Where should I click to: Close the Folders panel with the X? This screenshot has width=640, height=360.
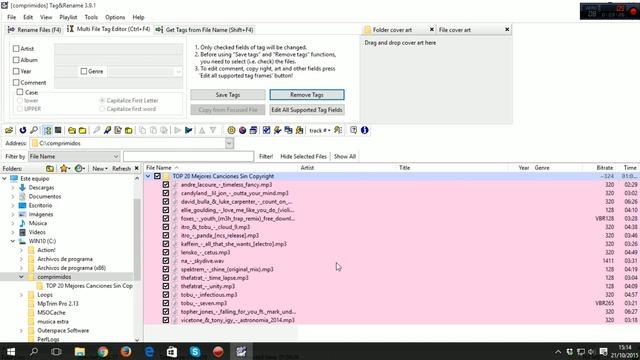click(137, 168)
